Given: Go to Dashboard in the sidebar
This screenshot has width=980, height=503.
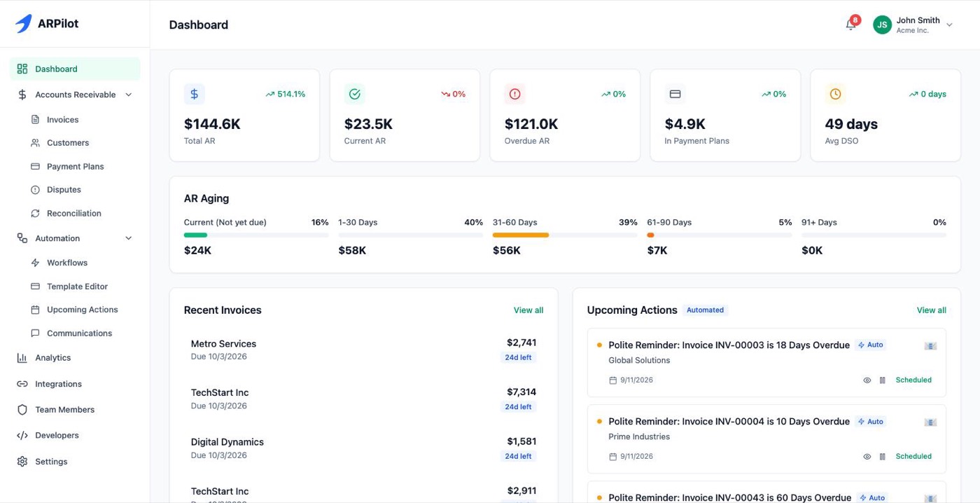Looking at the screenshot, I should (75, 69).
